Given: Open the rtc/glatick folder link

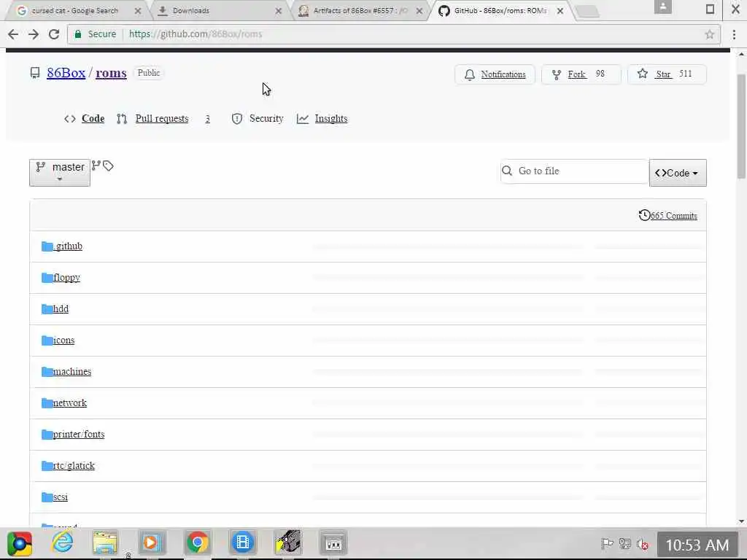Looking at the screenshot, I should click(x=74, y=466).
